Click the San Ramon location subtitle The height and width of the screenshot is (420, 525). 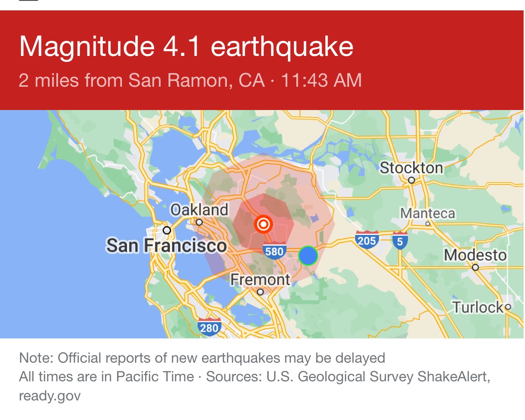coord(141,80)
